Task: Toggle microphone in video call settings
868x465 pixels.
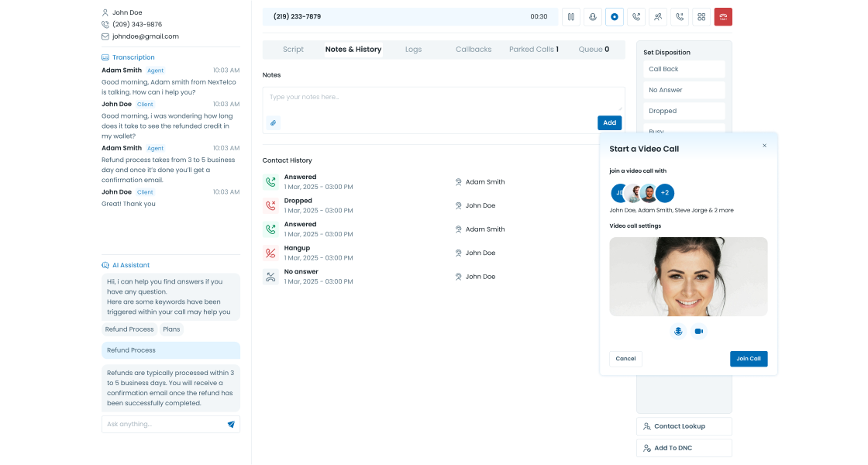Action: coord(678,331)
